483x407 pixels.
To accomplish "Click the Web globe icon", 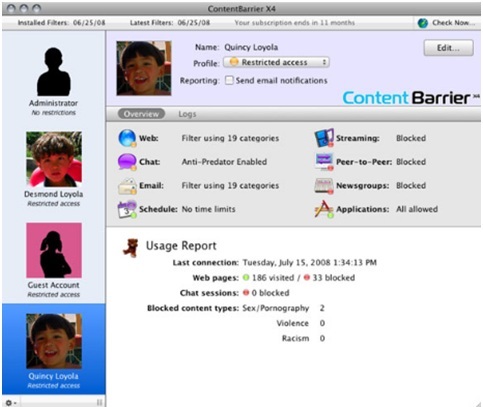I will (127, 138).
